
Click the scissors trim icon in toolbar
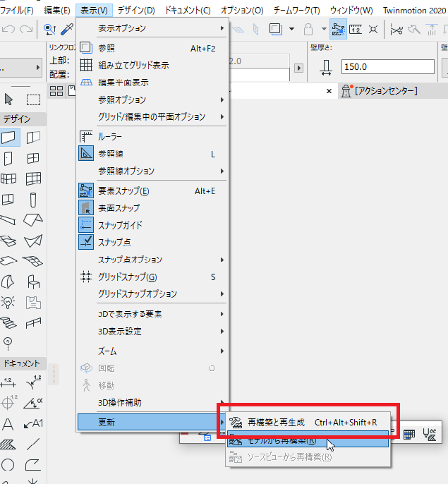(x=396, y=30)
